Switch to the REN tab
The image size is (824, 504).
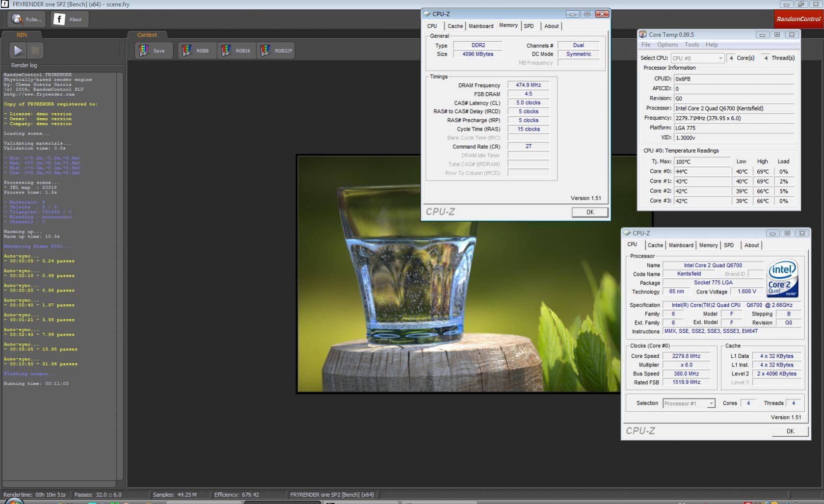click(x=22, y=35)
